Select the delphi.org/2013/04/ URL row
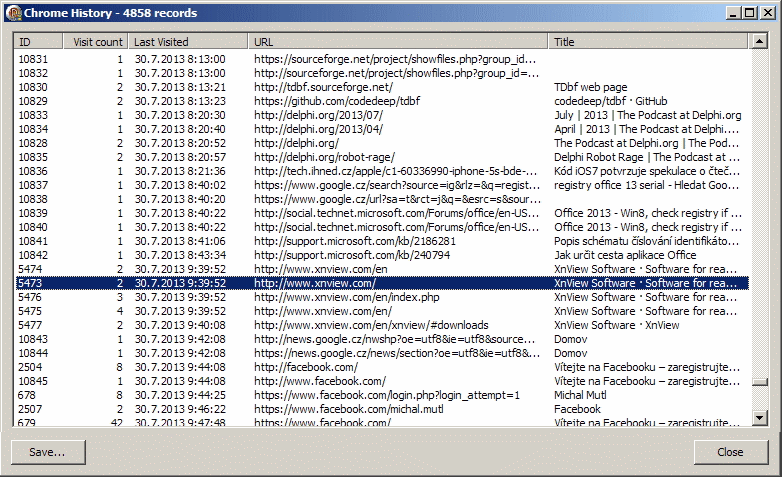Image resolution: width=782 pixels, height=477 pixels. point(382,129)
